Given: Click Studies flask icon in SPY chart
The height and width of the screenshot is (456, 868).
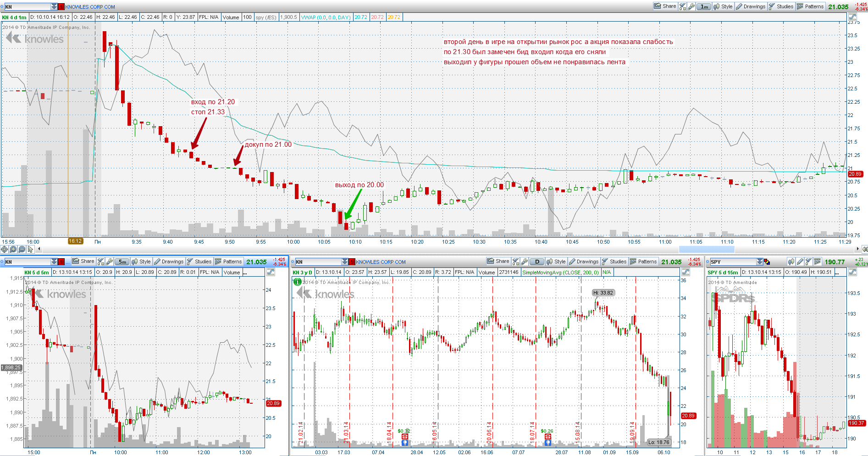Looking at the screenshot, I should coord(809,261).
